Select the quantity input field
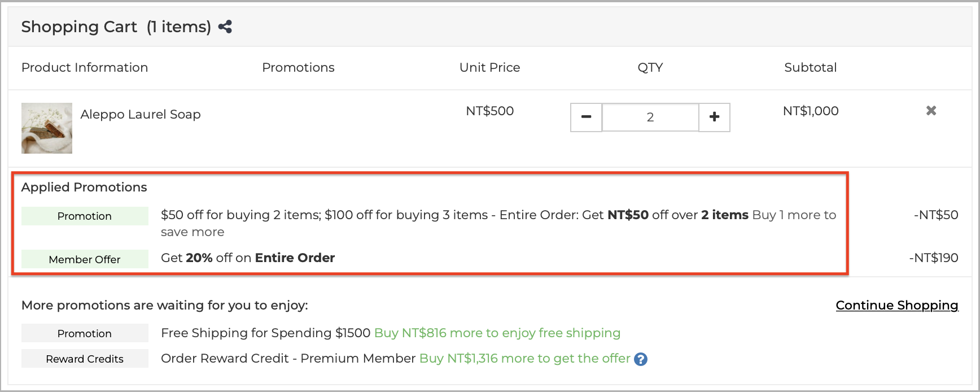 tap(650, 117)
